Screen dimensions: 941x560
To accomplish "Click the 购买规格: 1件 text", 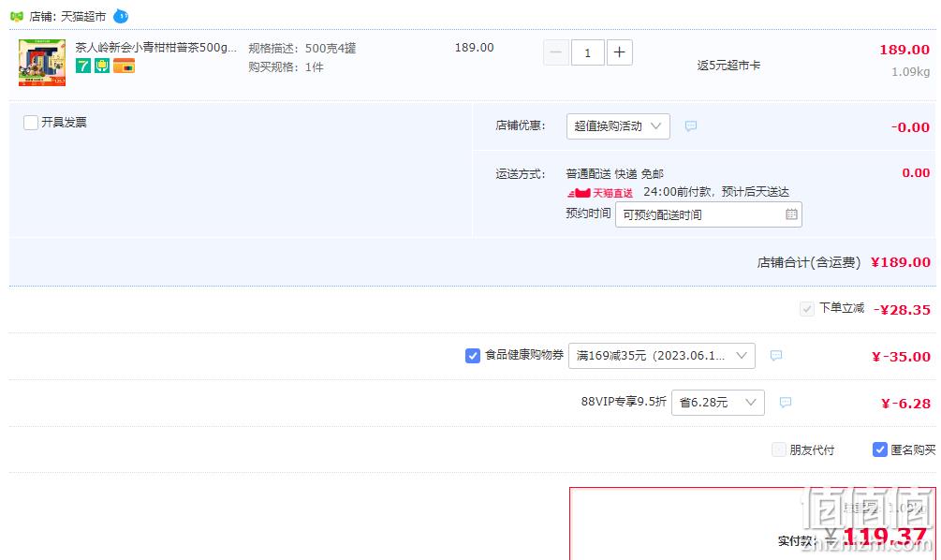I will point(286,67).
